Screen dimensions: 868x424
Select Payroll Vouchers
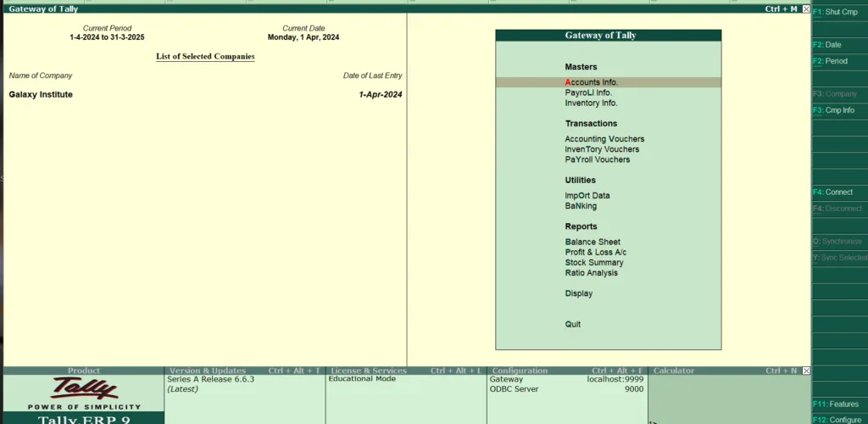(598, 159)
